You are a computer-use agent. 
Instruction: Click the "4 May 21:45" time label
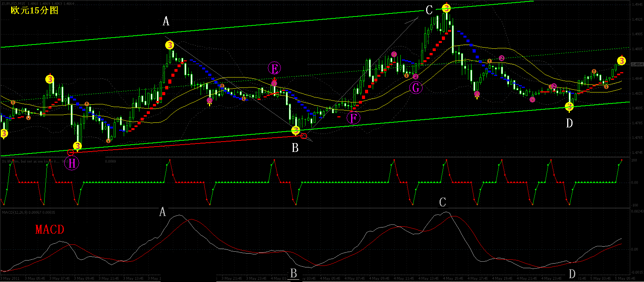coord(527,279)
